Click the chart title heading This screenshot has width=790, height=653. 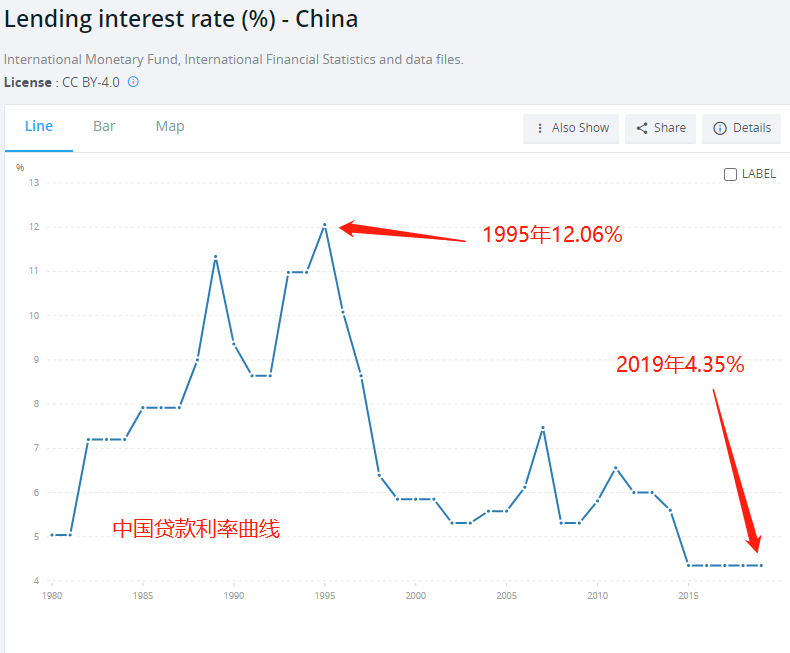click(x=181, y=18)
